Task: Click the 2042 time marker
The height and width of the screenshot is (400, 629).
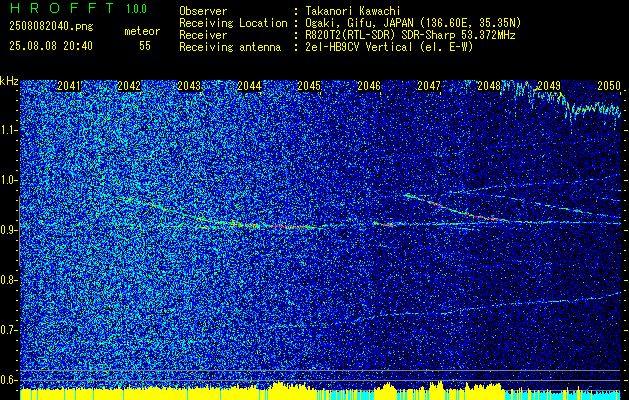Action: (x=129, y=85)
